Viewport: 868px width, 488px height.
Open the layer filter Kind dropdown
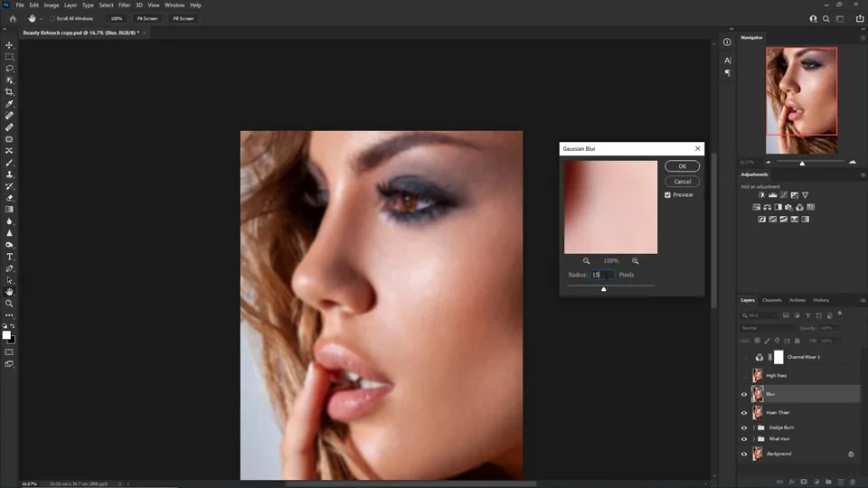point(759,315)
